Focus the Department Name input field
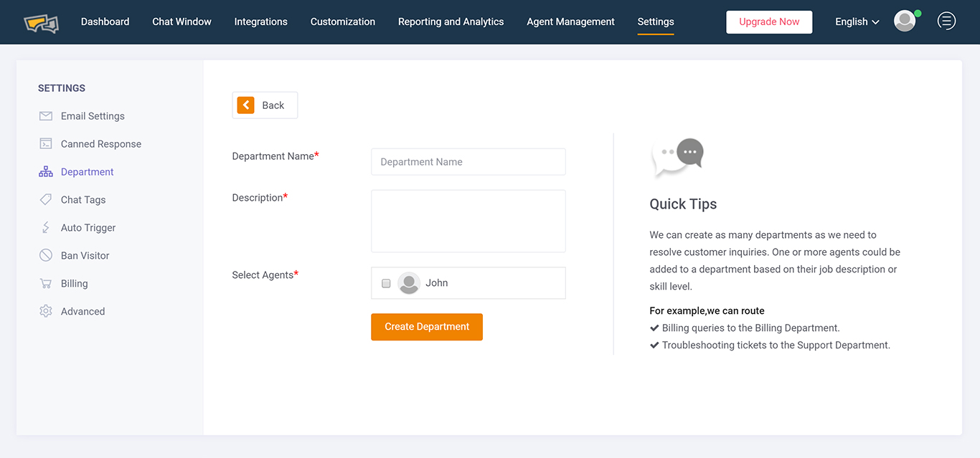Screen dimensions: 980x458 468,162
